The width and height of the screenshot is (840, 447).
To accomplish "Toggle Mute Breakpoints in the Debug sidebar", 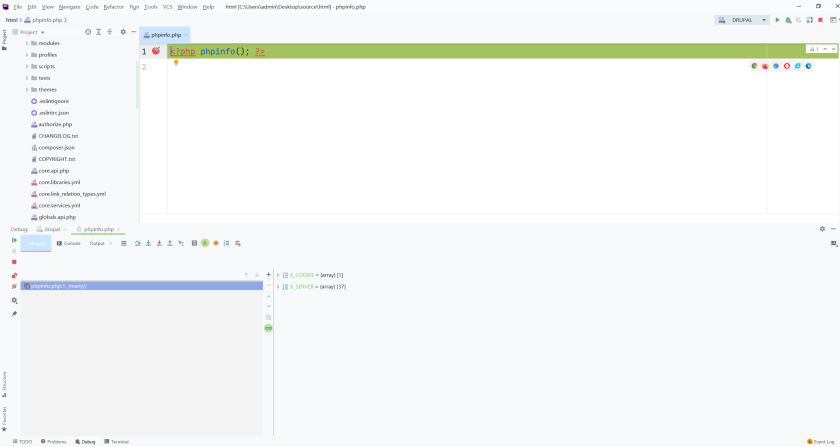I will 14,287.
